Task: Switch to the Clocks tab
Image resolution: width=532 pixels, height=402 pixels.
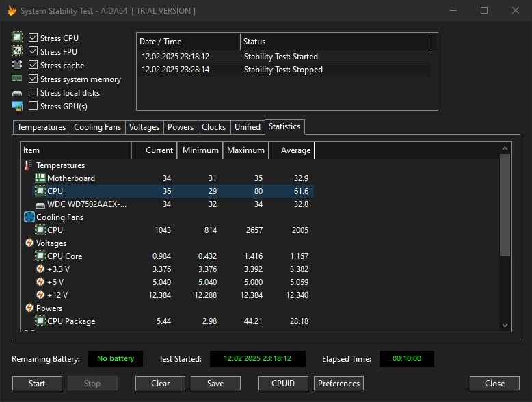Action: click(x=214, y=127)
